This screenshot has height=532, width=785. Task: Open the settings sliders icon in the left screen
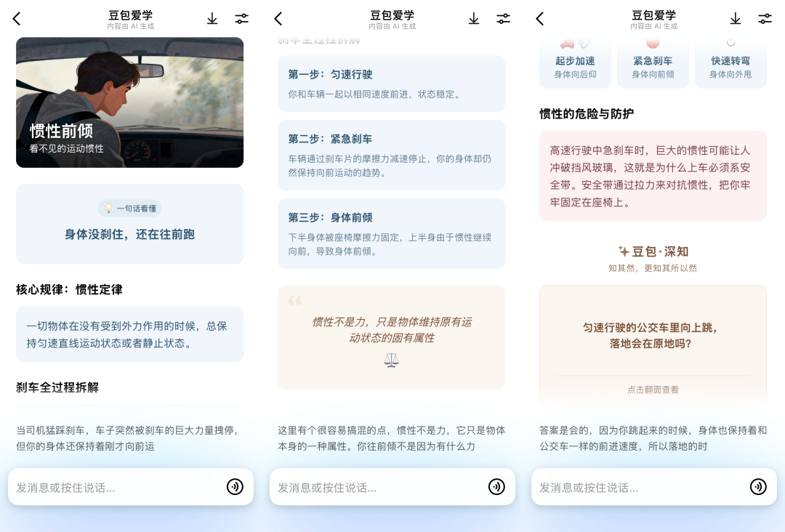click(x=241, y=19)
